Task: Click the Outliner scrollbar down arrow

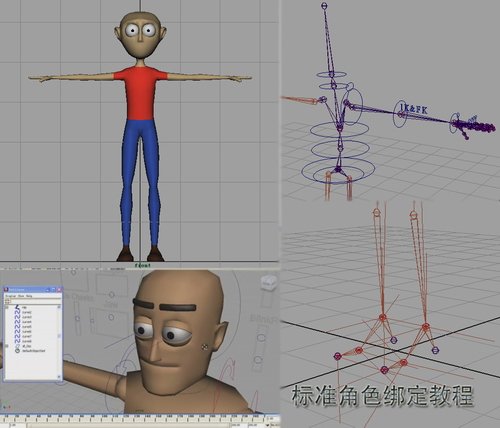Action: click(59, 376)
